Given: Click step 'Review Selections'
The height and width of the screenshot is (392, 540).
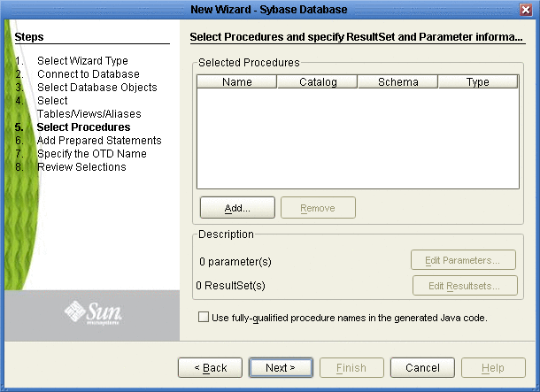Looking at the screenshot, I should 81,167.
